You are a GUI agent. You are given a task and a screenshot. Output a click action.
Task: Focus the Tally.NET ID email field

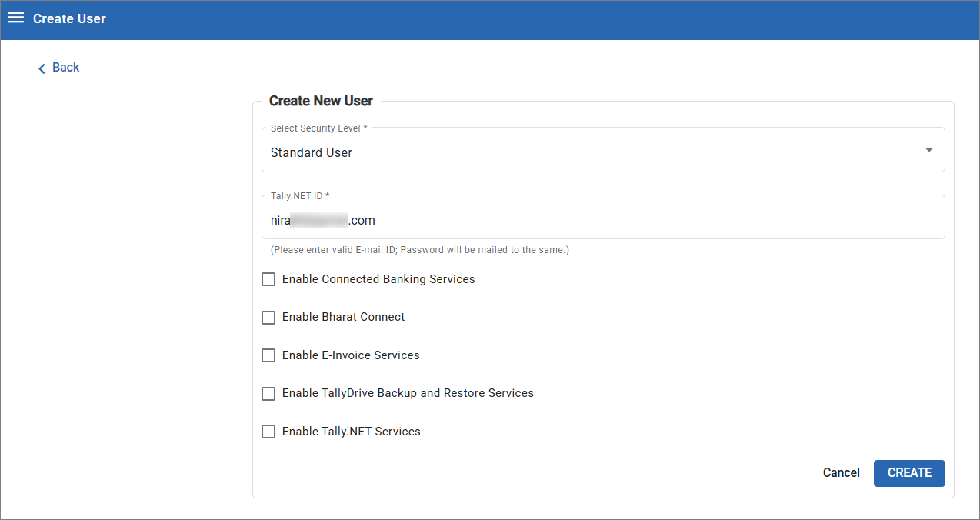coord(603,218)
